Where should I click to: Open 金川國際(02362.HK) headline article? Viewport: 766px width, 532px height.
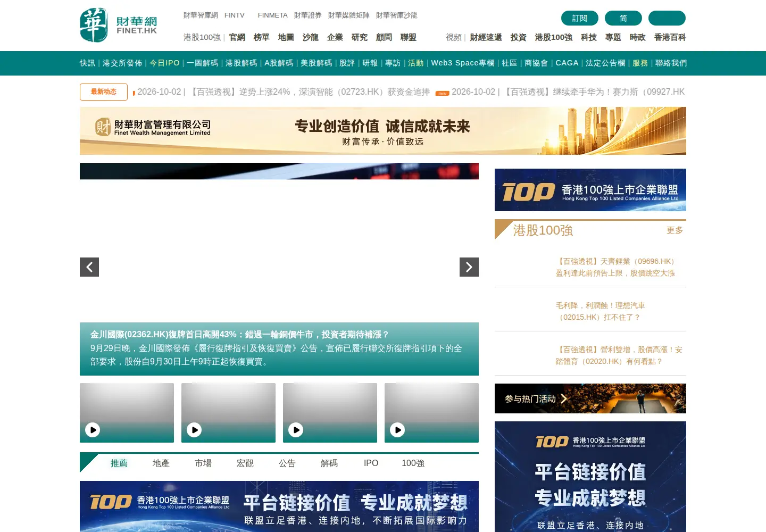(239, 335)
